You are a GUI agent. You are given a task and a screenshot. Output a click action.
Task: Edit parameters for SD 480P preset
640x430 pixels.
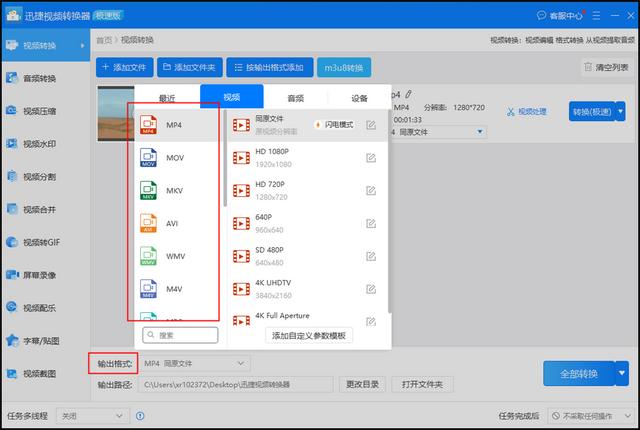(x=371, y=256)
